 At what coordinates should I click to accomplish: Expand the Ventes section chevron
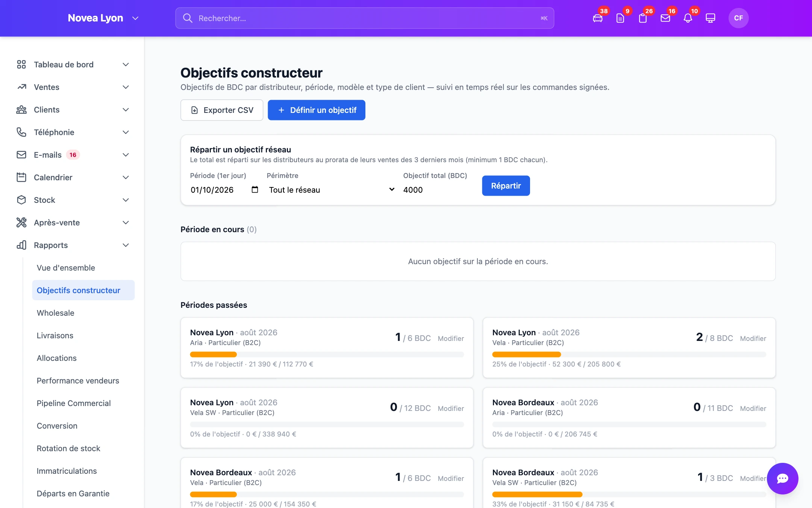click(x=126, y=87)
